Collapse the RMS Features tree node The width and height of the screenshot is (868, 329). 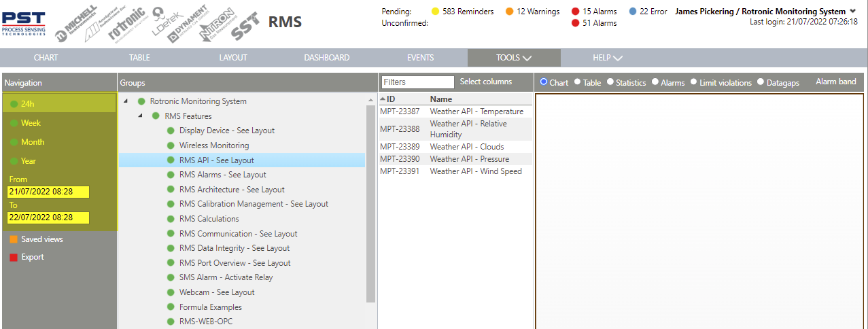coord(141,116)
